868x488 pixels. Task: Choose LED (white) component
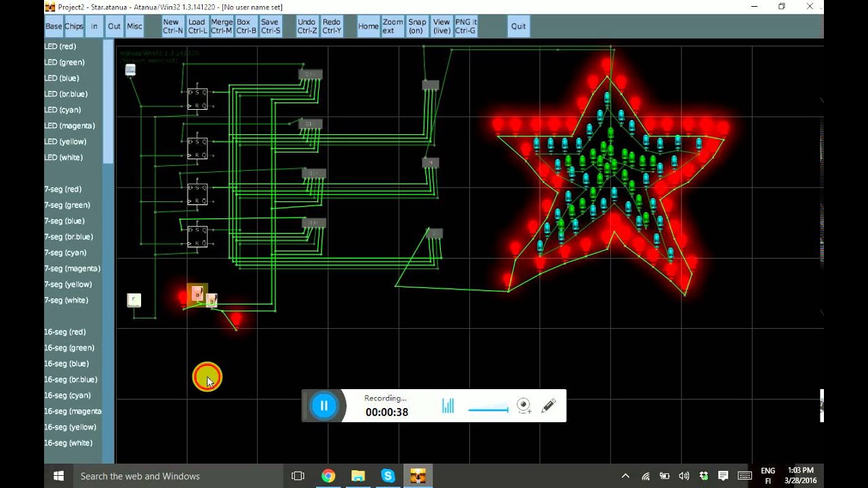click(x=64, y=157)
